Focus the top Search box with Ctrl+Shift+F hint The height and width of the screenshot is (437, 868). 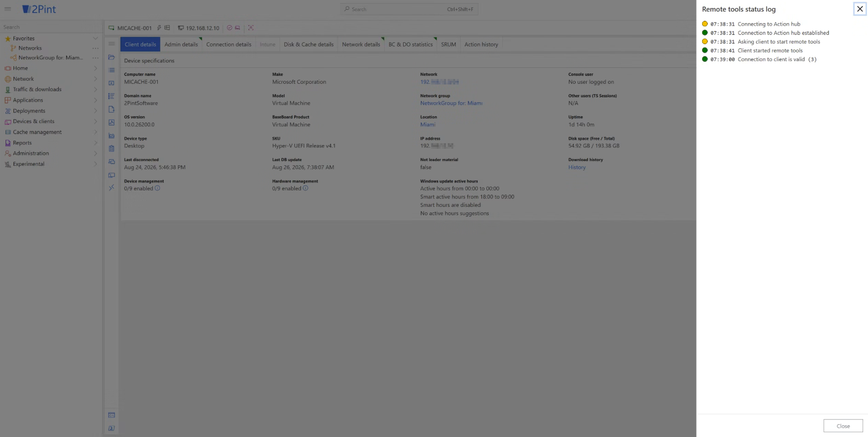(409, 9)
